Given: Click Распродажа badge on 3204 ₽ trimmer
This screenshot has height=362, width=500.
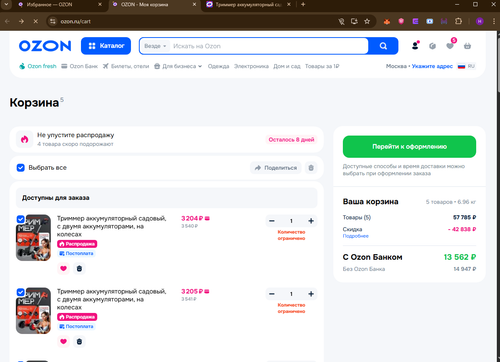Looking at the screenshot, I should [77, 244].
